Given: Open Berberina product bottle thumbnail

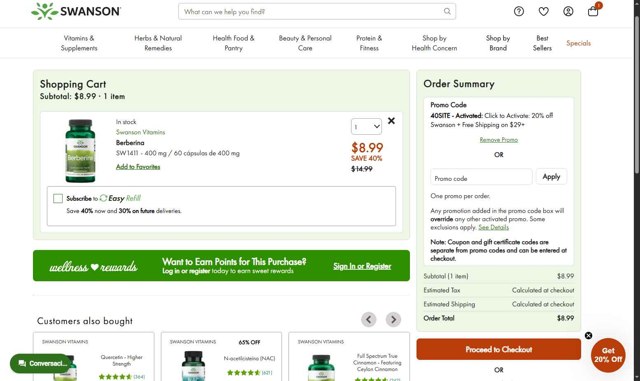Looking at the screenshot, I should (x=80, y=150).
